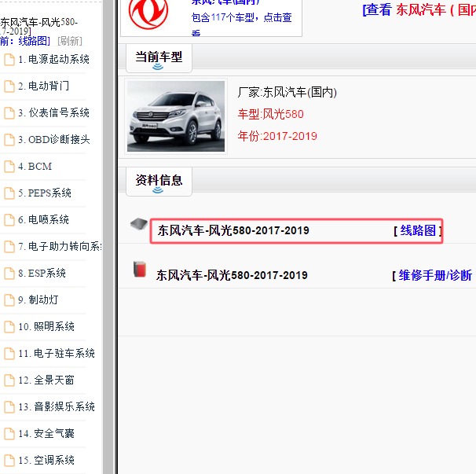Select the 当前车型 tab

point(159,58)
